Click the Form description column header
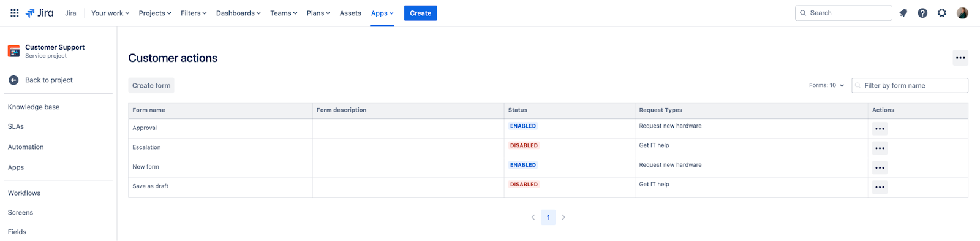The image size is (980, 241). [x=341, y=110]
